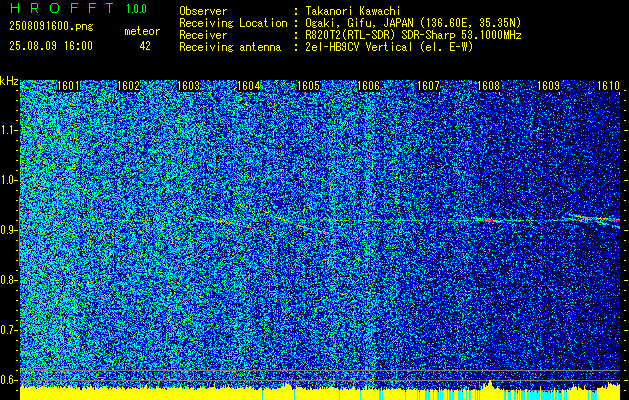Click the meteor count 42

(145, 46)
